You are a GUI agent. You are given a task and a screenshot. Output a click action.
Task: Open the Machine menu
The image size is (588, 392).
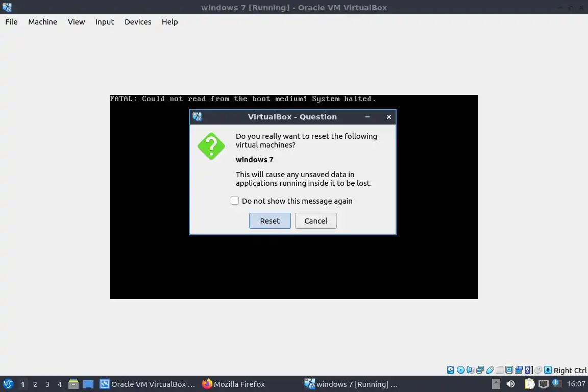click(x=43, y=22)
